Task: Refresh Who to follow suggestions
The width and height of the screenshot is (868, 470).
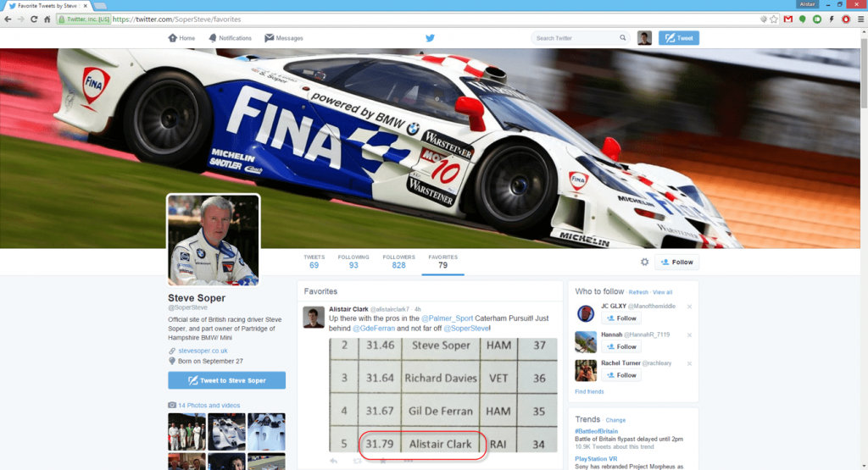Action: 638,292
